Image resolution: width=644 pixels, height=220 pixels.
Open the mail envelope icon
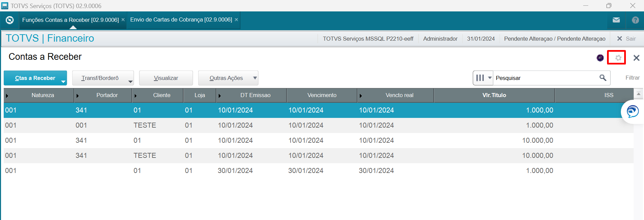(x=616, y=20)
